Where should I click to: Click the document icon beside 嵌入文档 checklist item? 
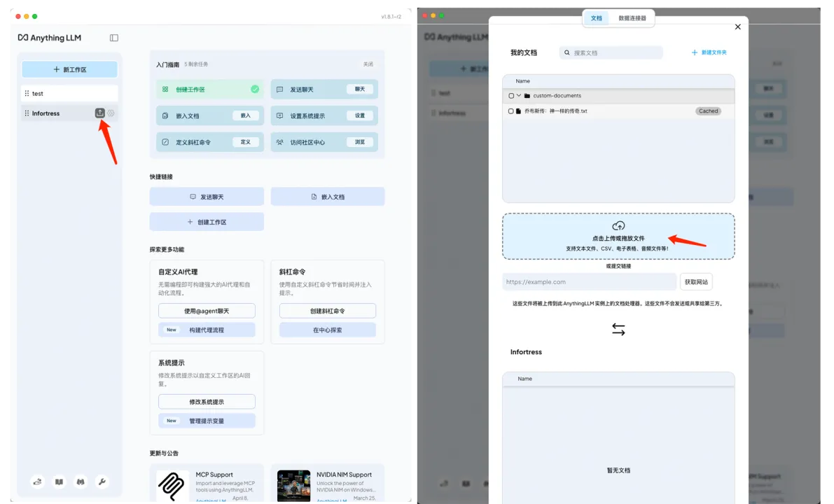click(x=165, y=115)
